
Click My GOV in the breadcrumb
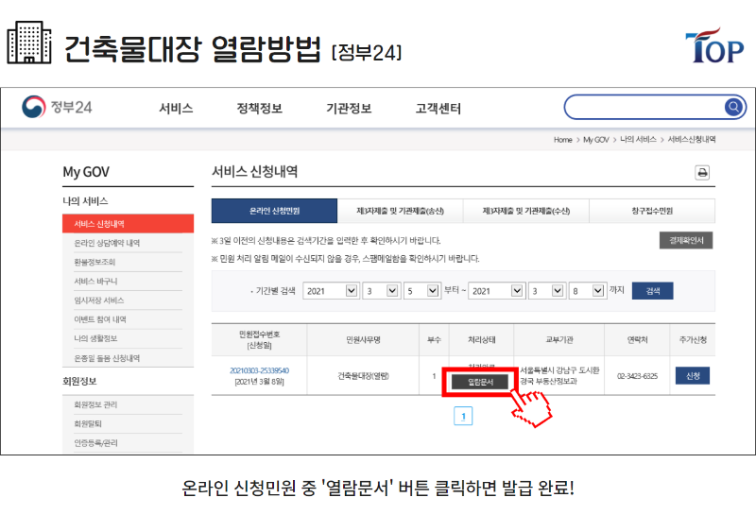tap(596, 140)
